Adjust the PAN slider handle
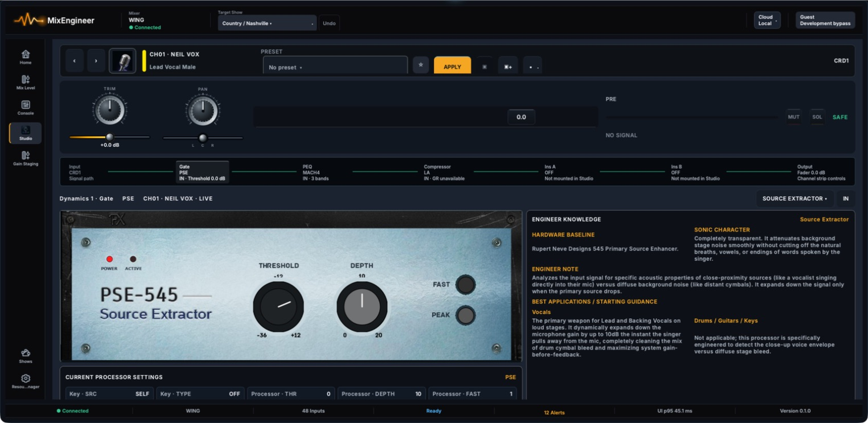Screen dimensions: 868x423 [x=203, y=137]
